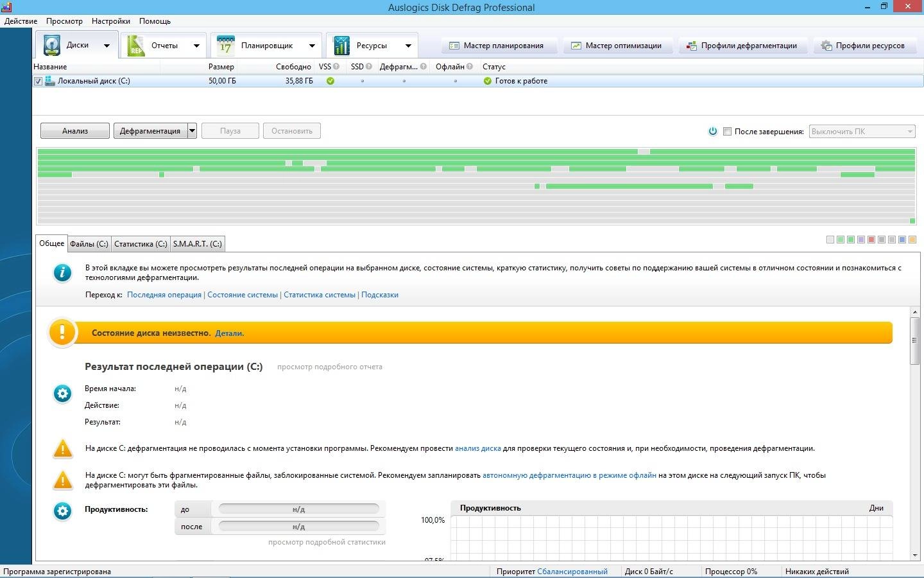Click the purple legend color swatch
Screen dimensions: 924x578
[x=861, y=240]
